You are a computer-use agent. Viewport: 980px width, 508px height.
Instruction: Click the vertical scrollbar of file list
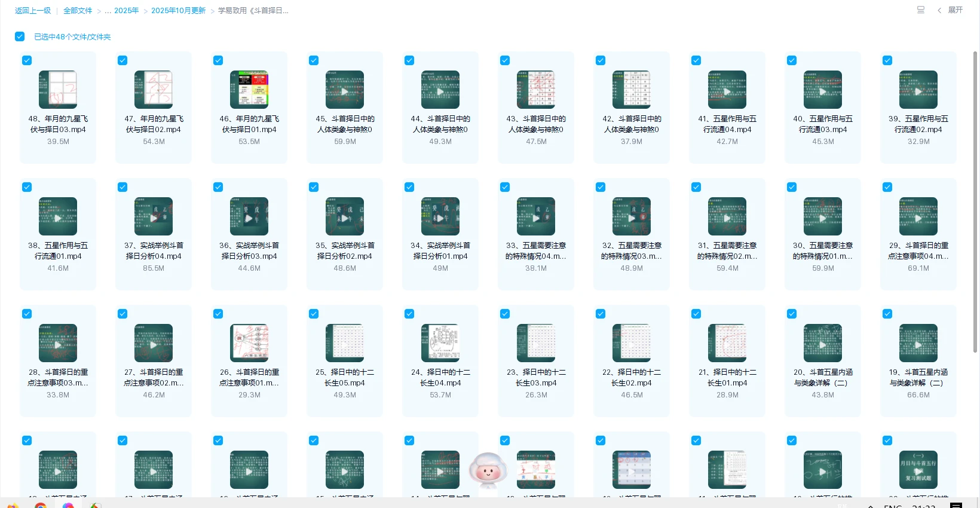point(975,201)
